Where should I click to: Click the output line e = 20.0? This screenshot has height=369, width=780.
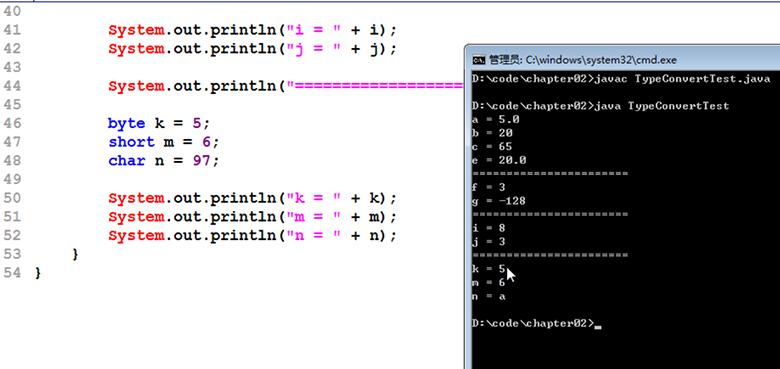point(499,160)
